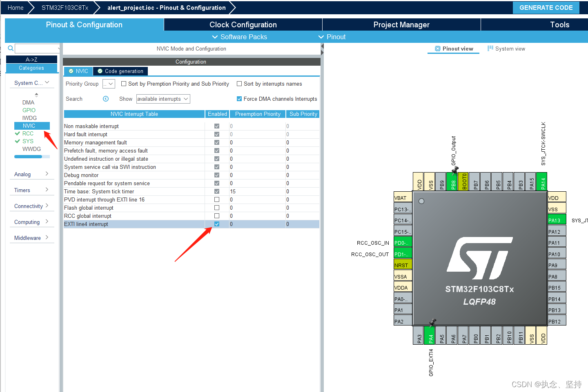
Task: Click the GENERATE CODE button
Action: click(546, 7)
